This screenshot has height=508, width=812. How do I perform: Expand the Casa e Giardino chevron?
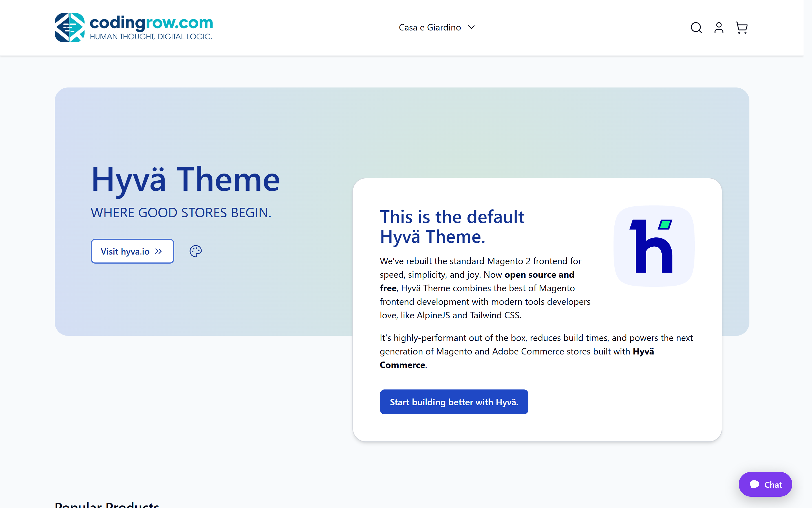[471, 27]
